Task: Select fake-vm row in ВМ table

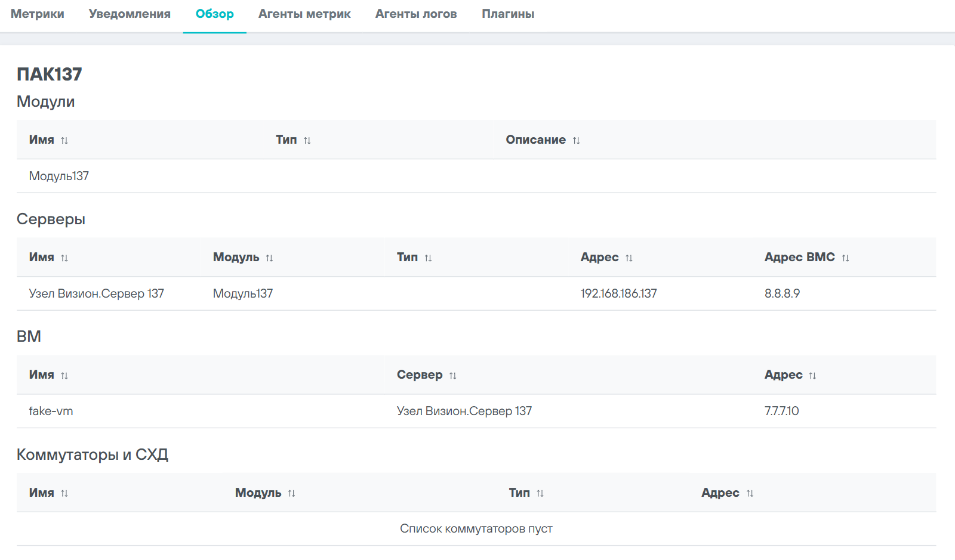Action: coord(51,411)
